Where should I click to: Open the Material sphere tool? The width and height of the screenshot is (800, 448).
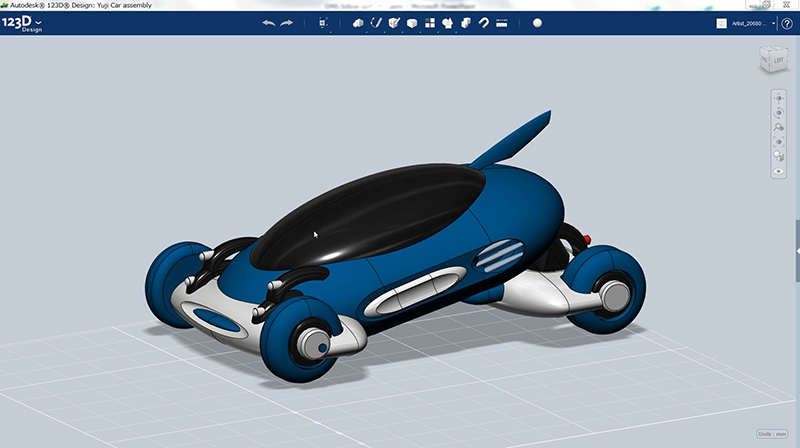pyautogui.click(x=537, y=23)
